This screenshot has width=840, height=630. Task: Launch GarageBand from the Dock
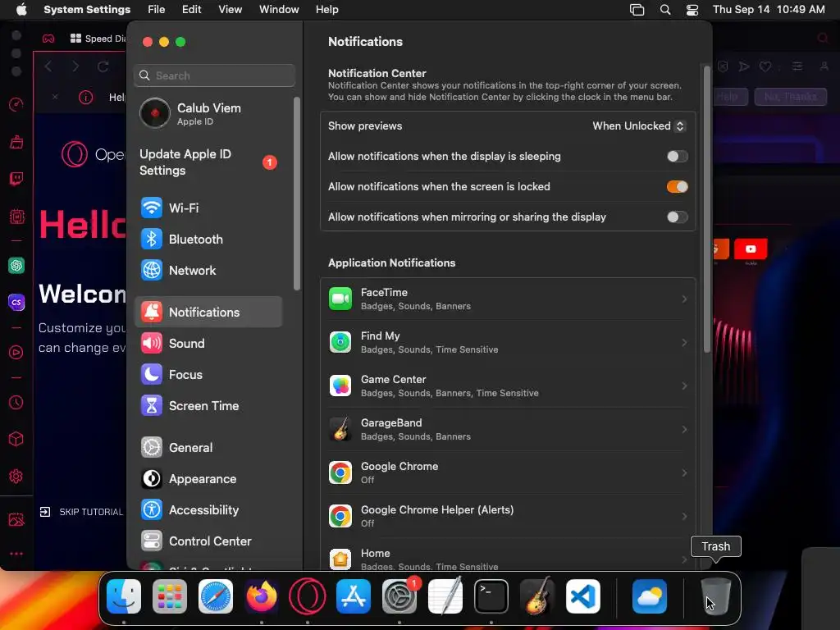[537, 596]
